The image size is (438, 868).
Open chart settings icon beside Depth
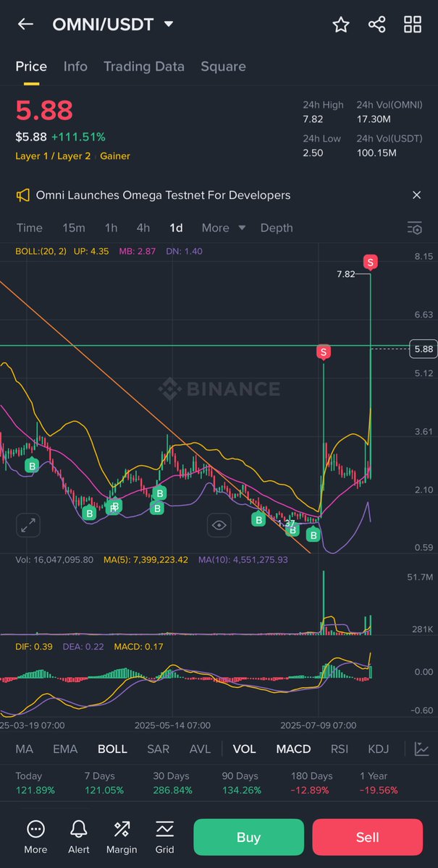[414, 228]
